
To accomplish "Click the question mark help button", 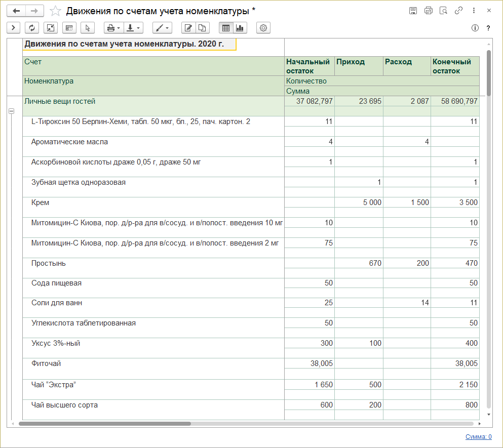I will click(488, 28).
